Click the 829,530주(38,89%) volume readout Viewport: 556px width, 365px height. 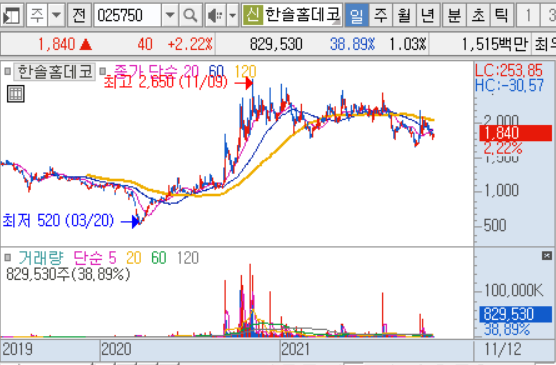68,274
